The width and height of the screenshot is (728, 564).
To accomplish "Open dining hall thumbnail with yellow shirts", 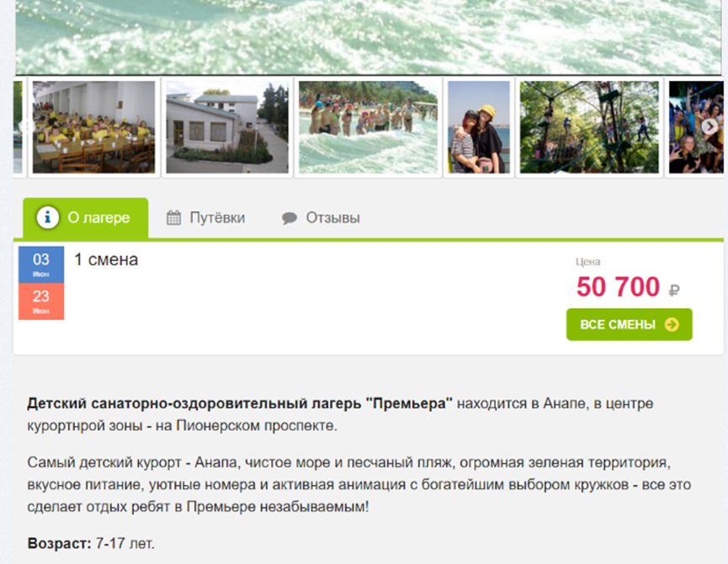I will [93, 127].
